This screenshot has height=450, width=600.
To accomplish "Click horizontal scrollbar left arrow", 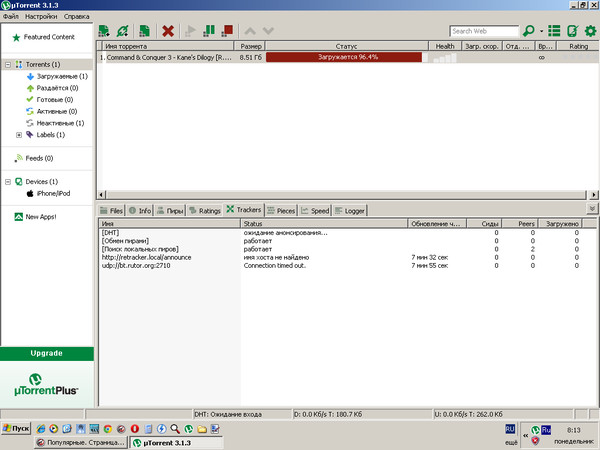I will tap(101, 195).
